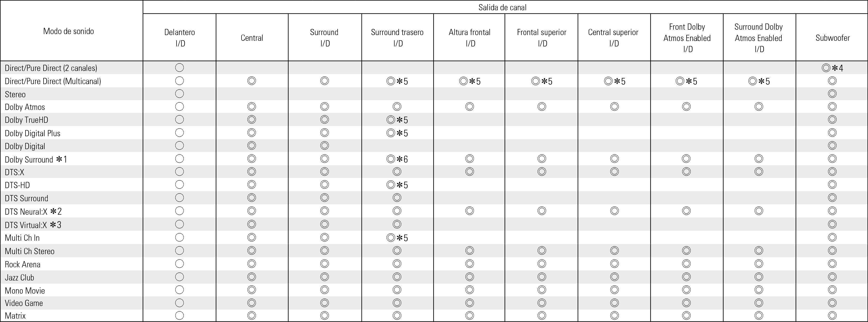Select the "Video Game" row label
Screen dimensions: 868x322
pyautogui.click(x=24, y=303)
